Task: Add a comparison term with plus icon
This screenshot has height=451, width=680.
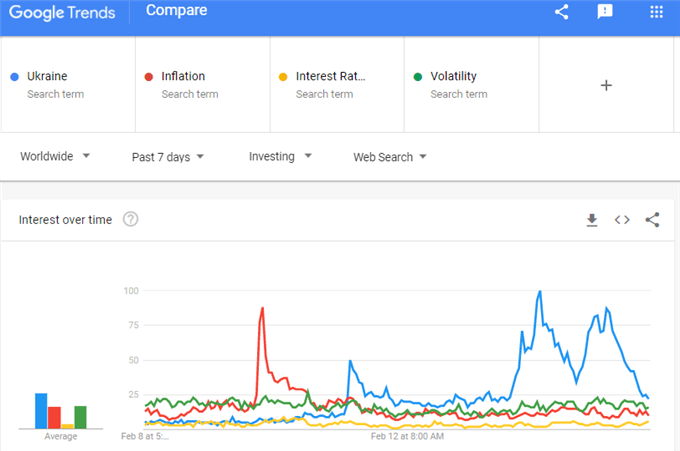Action: pyautogui.click(x=606, y=85)
